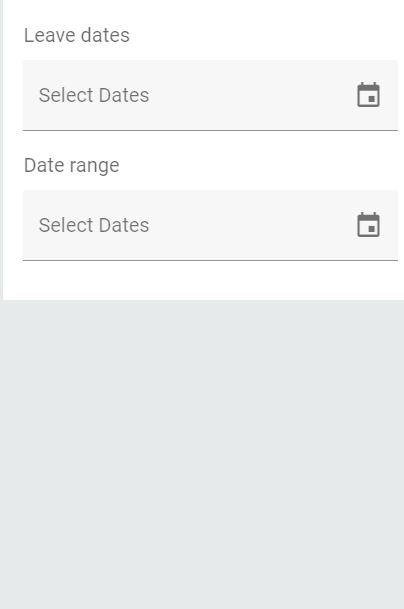Viewport: 404px width, 609px height.
Task: Open the Leave dates calendar icon
Action: coord(368,94)
